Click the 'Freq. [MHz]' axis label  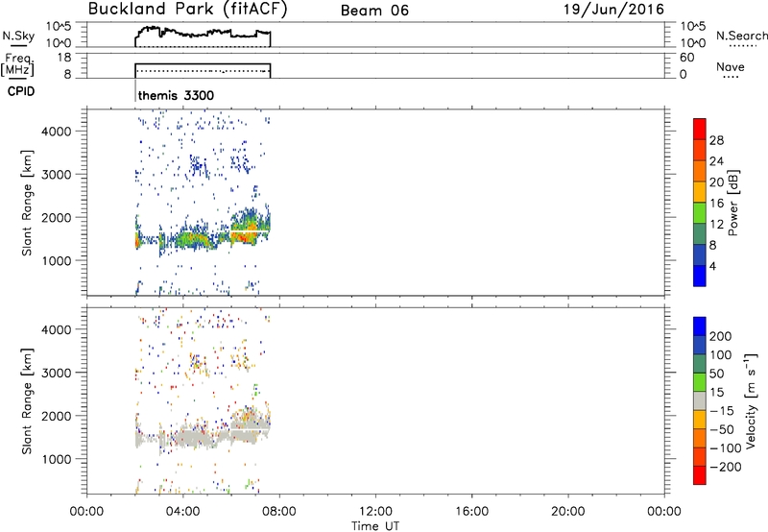pyautogui.click(x=17, y=64)
